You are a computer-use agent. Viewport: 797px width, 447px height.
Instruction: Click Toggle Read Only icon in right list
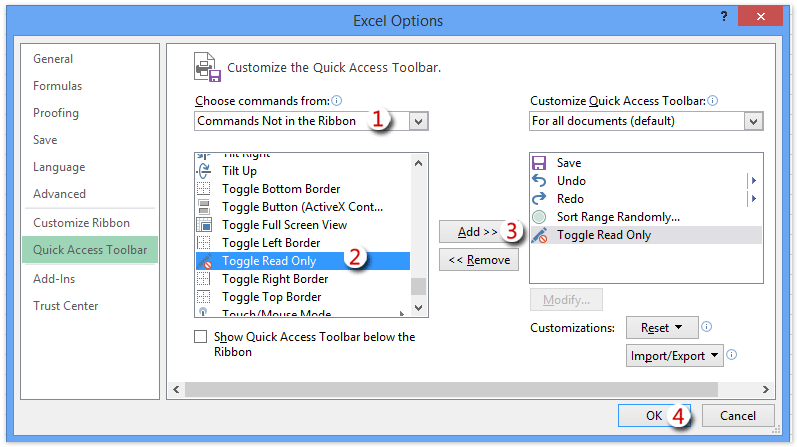coord(540,235)
